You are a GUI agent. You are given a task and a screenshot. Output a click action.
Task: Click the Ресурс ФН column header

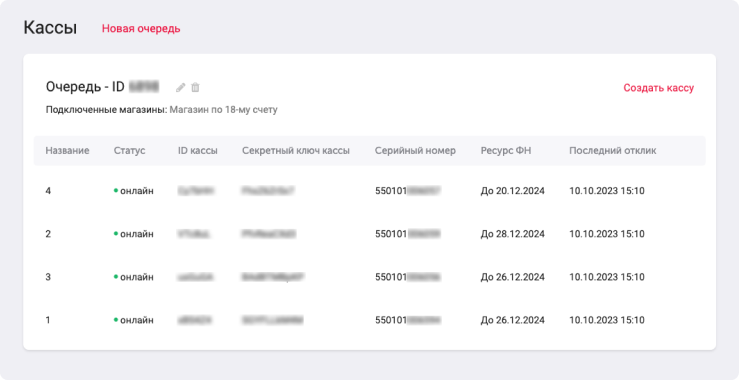(x=506, y=151)
